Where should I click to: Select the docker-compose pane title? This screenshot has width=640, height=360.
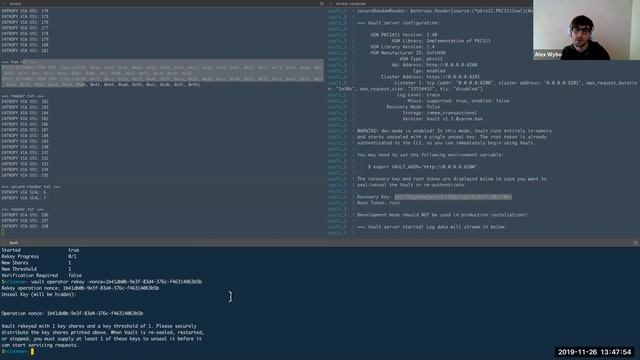pyautogui.click(x=351, y=3)
